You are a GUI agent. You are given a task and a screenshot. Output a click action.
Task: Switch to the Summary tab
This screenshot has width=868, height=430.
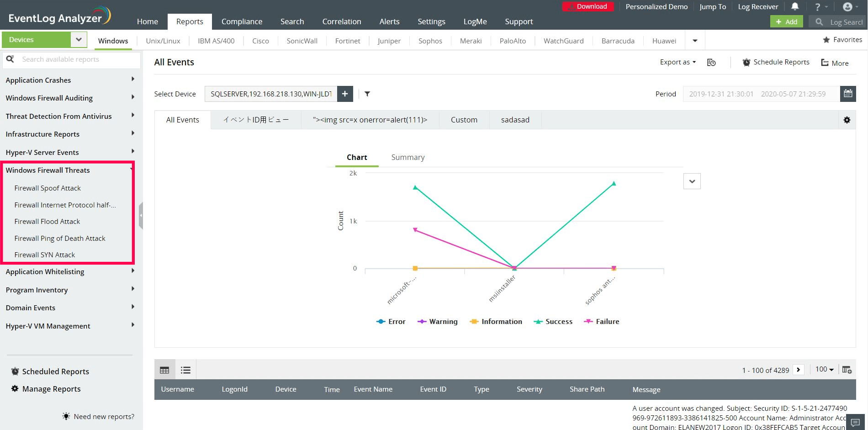point(408,157)
